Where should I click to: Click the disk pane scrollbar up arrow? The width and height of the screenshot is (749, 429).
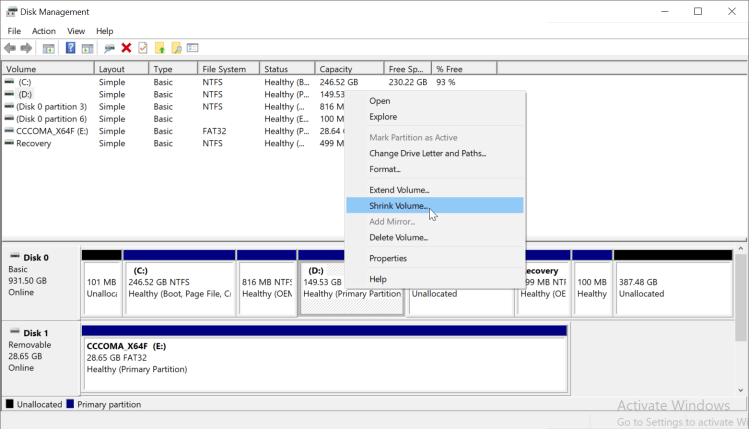[x=741, y=249]
